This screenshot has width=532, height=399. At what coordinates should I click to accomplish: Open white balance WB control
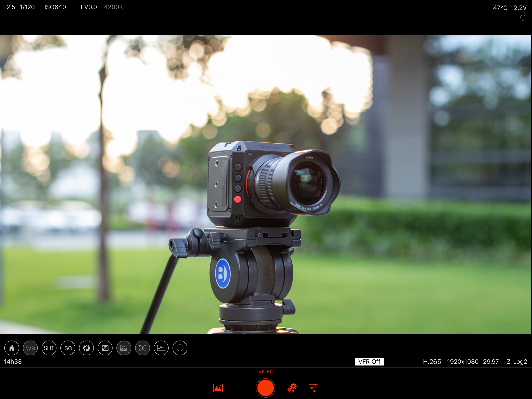(30, 348)
